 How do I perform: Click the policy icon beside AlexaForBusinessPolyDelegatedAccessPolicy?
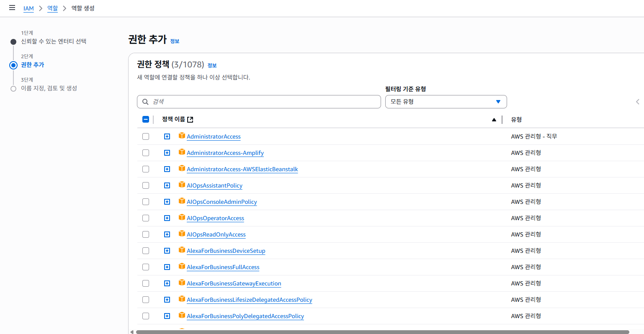[182, 315]
